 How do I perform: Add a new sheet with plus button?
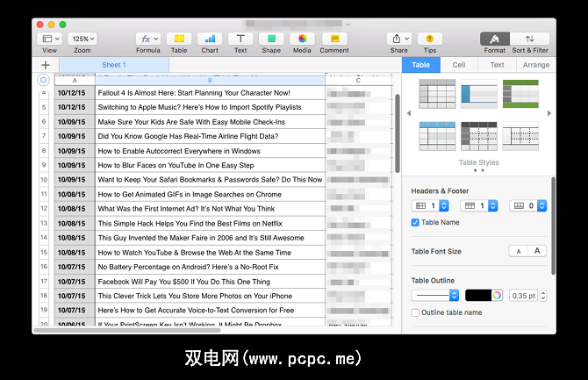coord(45,65)
